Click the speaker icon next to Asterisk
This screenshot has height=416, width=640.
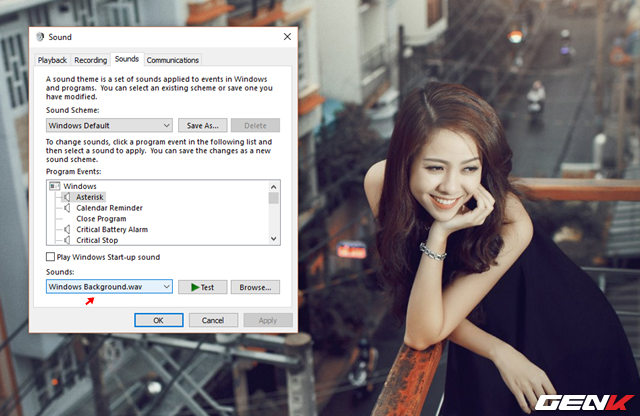[x=67, y=197]
